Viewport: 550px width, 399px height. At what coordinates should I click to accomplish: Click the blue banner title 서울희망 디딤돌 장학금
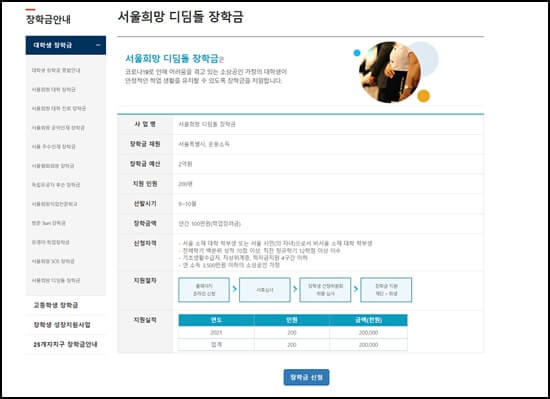(x=172, y=58)
